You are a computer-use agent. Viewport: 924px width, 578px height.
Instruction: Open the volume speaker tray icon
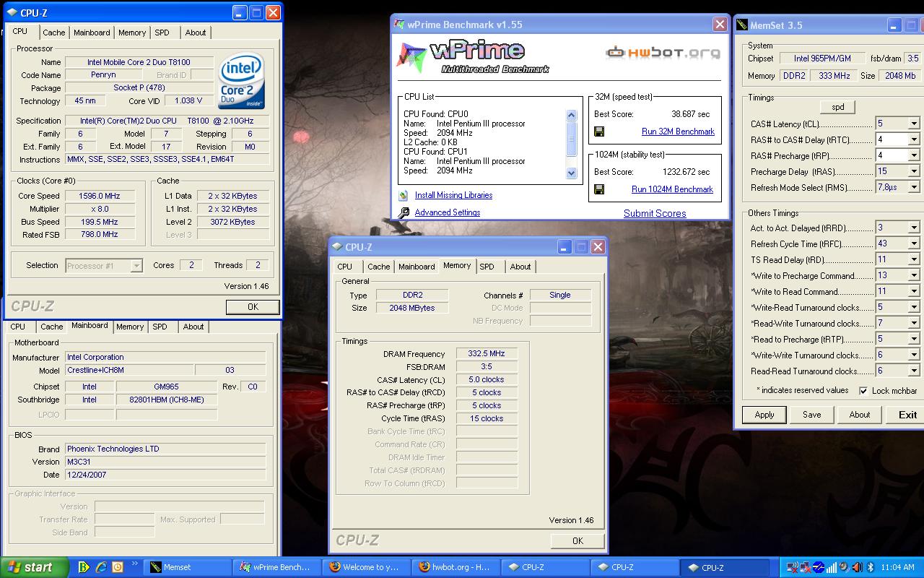tap(857, 567)
